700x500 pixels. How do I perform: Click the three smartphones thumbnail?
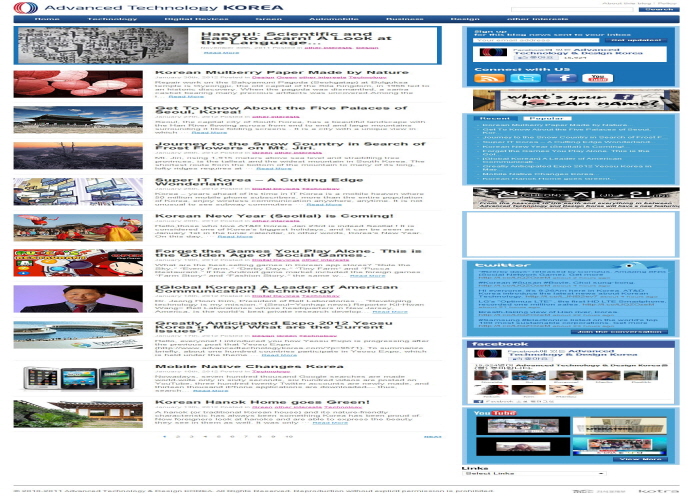78,379
